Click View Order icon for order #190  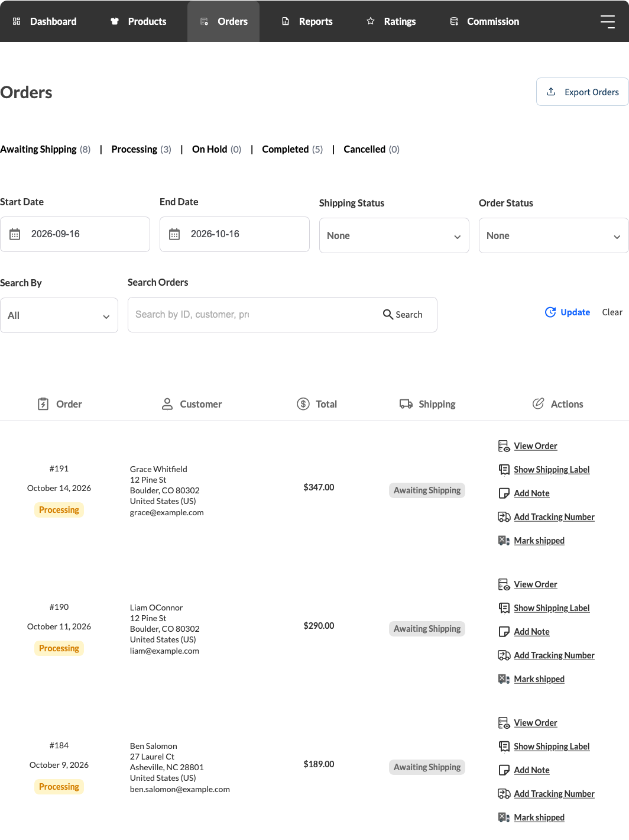tap(504, 584)
